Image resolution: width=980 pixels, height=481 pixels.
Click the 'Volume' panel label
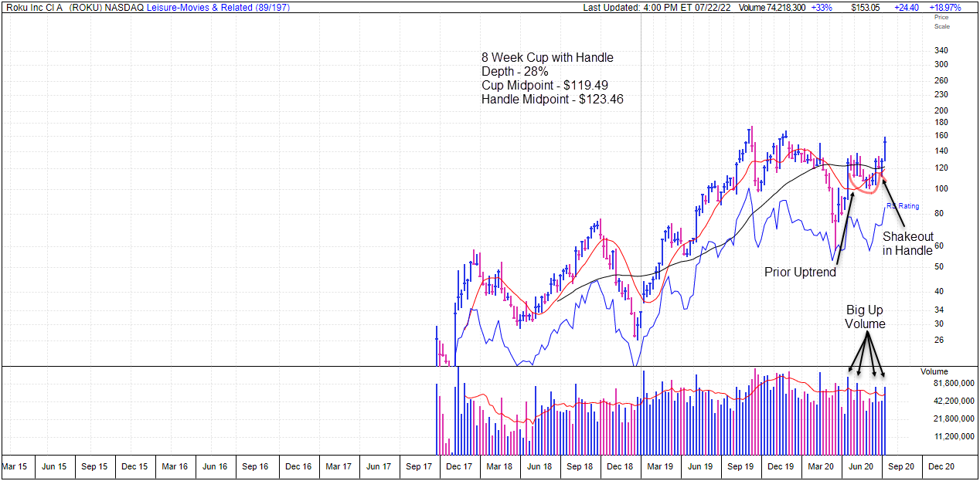click(934, 371)
